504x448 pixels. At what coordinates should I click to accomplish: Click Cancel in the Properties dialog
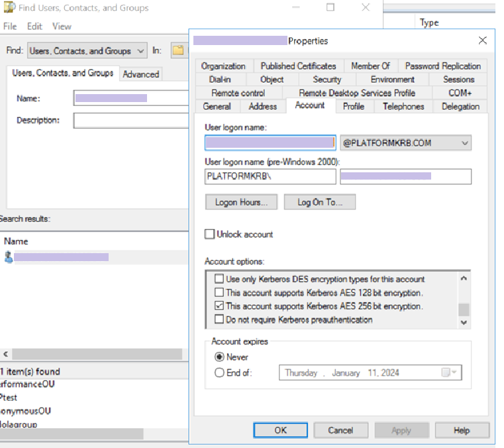[x=340, y=430]
